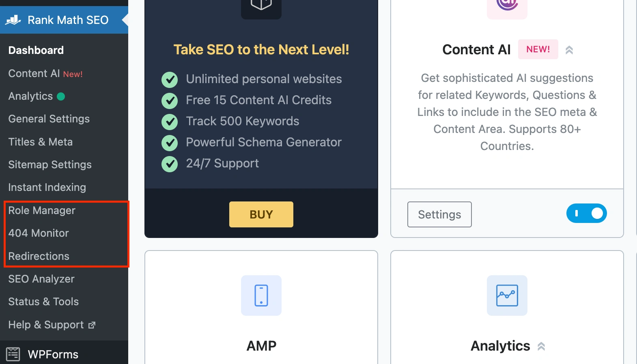Select Sitemap Settings in sidebar
This screenshot has width=637, height=364.
coord(50,165)
